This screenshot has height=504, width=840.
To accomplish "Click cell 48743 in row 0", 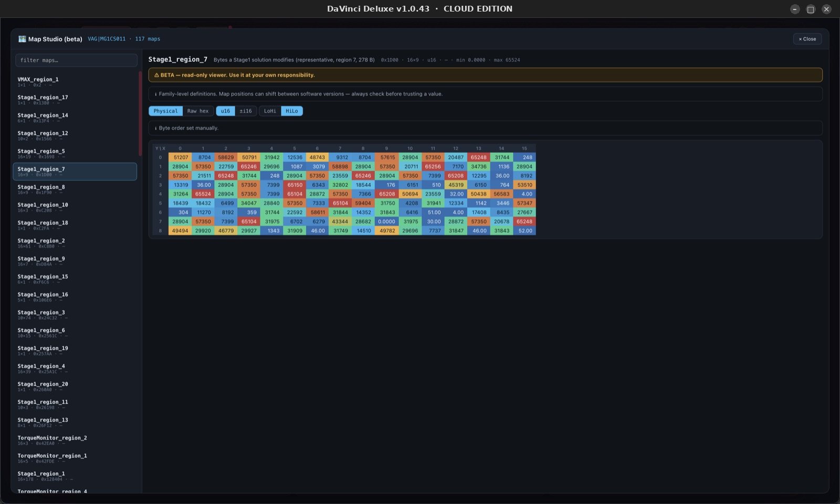I will tap(317, 157).
